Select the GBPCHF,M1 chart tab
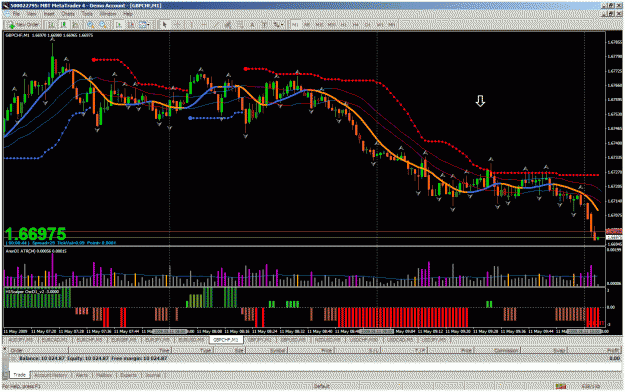Screen dimensions: 625x392 [226, 340]
